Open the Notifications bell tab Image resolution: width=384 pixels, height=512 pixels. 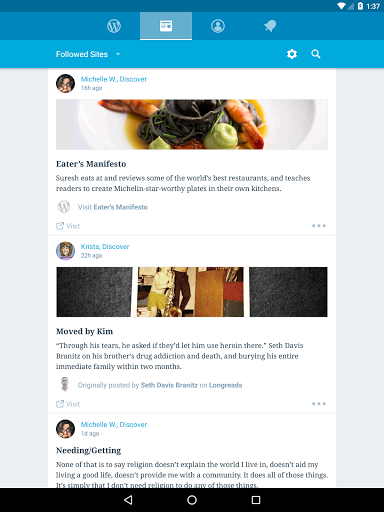tap(270, 26)
